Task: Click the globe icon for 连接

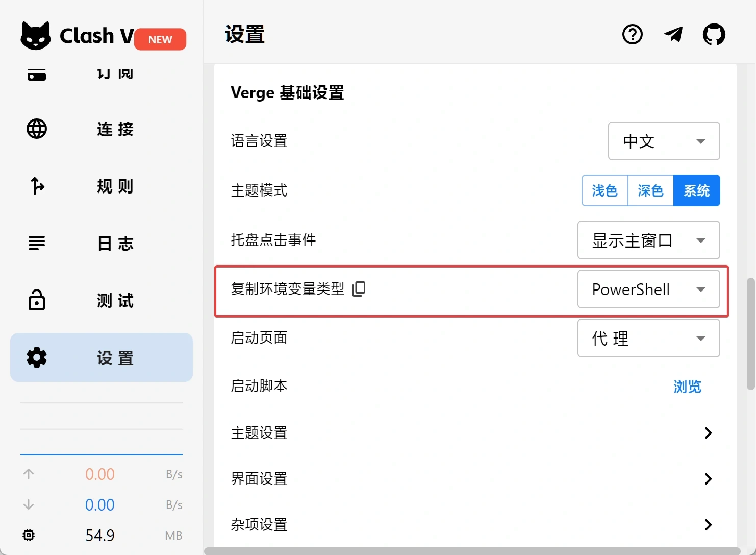Action: pyautogui.click(x=37, y=129)
